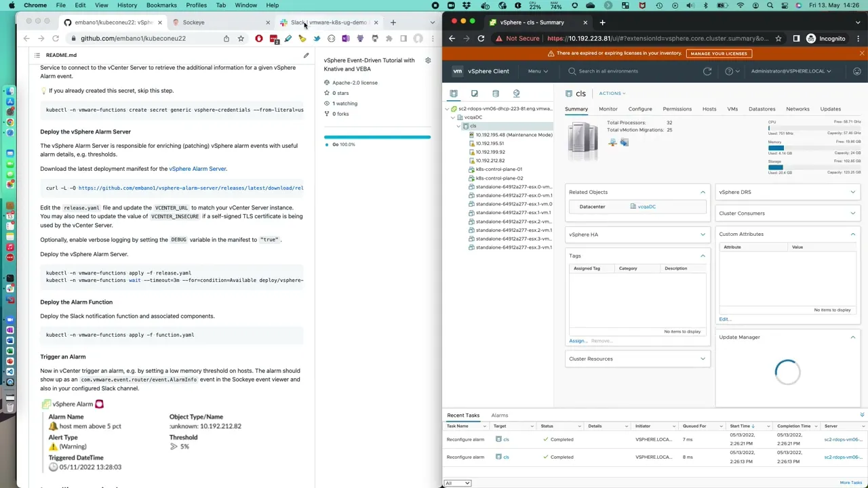
Task: Collapse the Recent Tasks panel chevrons
Action: pyautogui.click(x=862, y=415)
